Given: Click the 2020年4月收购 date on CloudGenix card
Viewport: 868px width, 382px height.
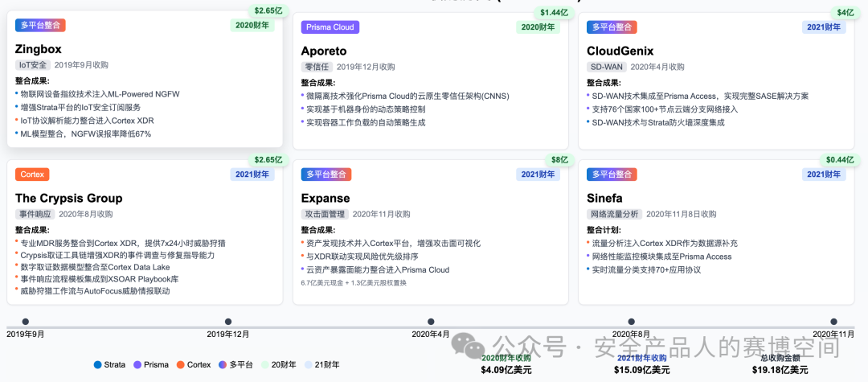Looking at the screenshot, I should [x=657, y=67].
